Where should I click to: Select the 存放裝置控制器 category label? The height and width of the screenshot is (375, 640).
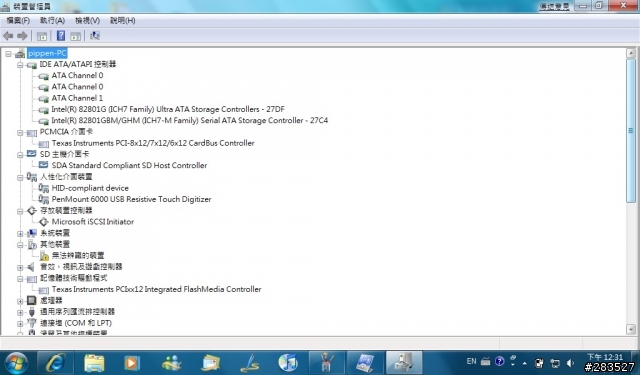(x=66, y=211)
